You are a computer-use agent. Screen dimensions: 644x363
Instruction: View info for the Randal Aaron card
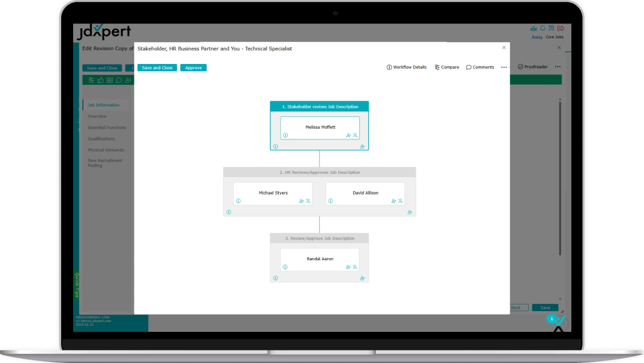click(x=284, y=266)
